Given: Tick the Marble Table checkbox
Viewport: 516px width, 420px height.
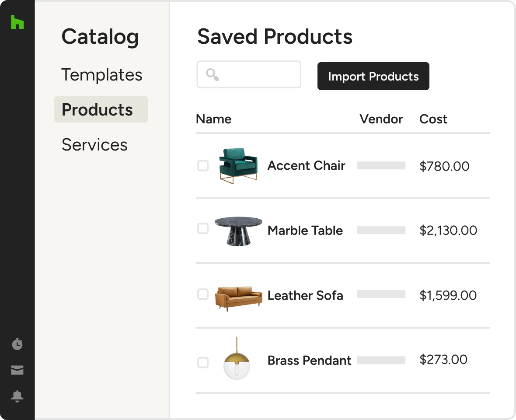Looking at the screenshot, I should click(x=203, y=229).
